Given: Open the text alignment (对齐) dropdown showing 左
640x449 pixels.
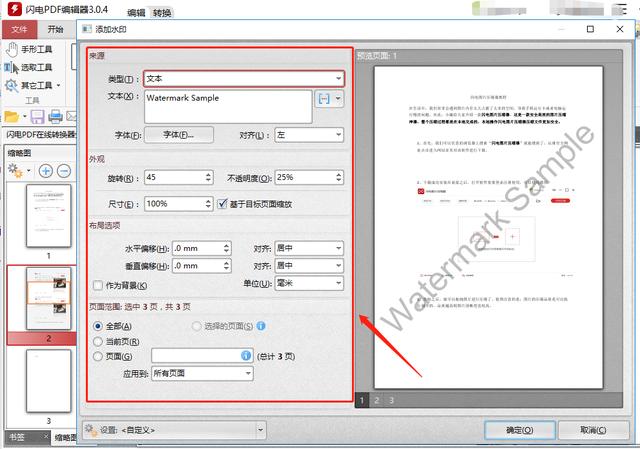Looking at the screenshot, I should (309, 135).
